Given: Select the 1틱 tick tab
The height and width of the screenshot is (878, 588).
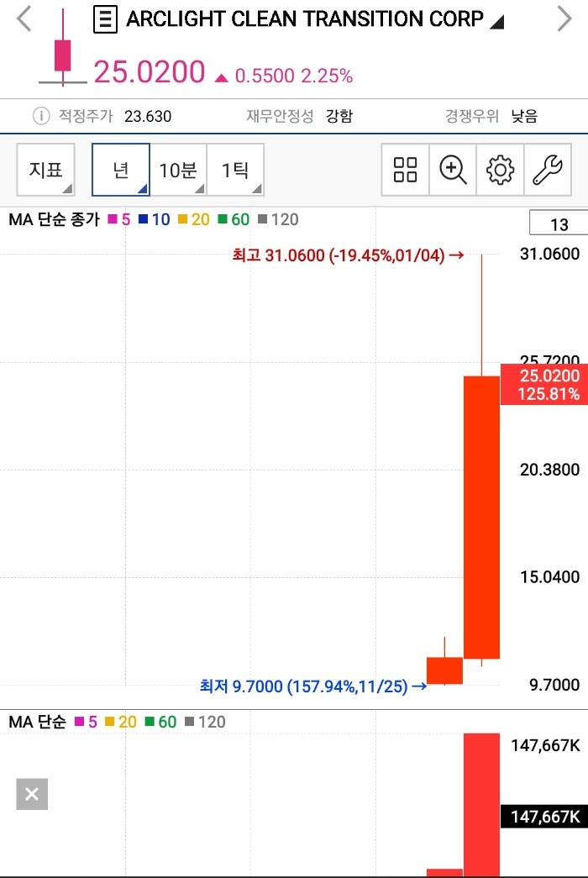Looking at the screenshot, I should [x=235, y=170].
